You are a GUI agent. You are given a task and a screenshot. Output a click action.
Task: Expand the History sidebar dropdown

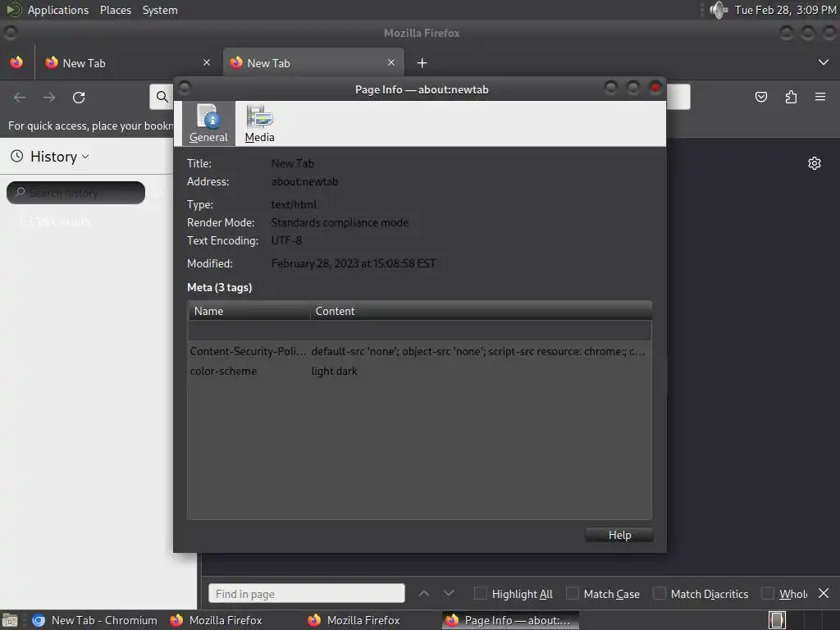pyautogui.click(x=59, y=157)
